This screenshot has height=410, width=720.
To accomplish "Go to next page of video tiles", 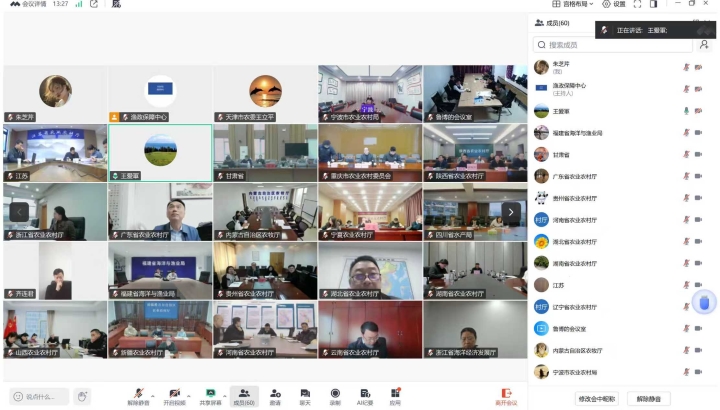I will pos(511,211).
